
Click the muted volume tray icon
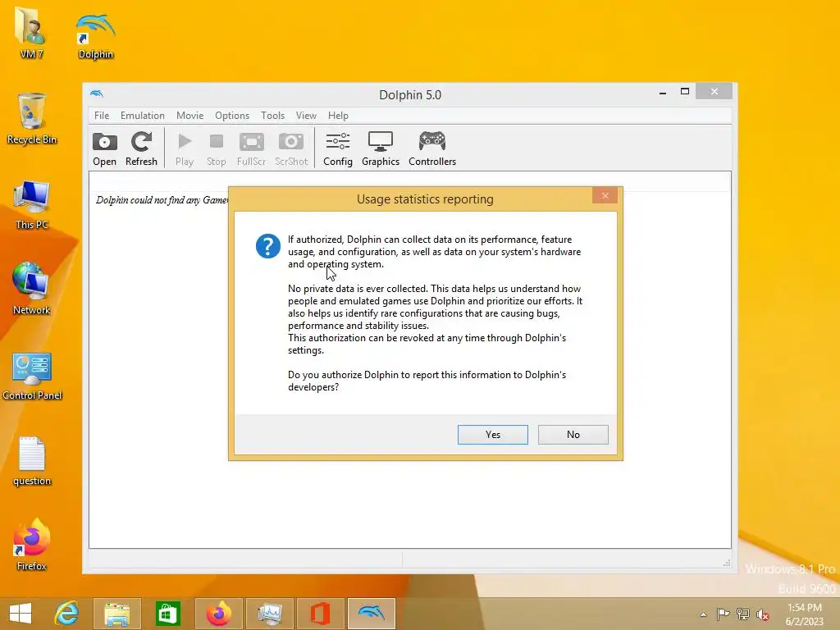(x=763, y=614)
